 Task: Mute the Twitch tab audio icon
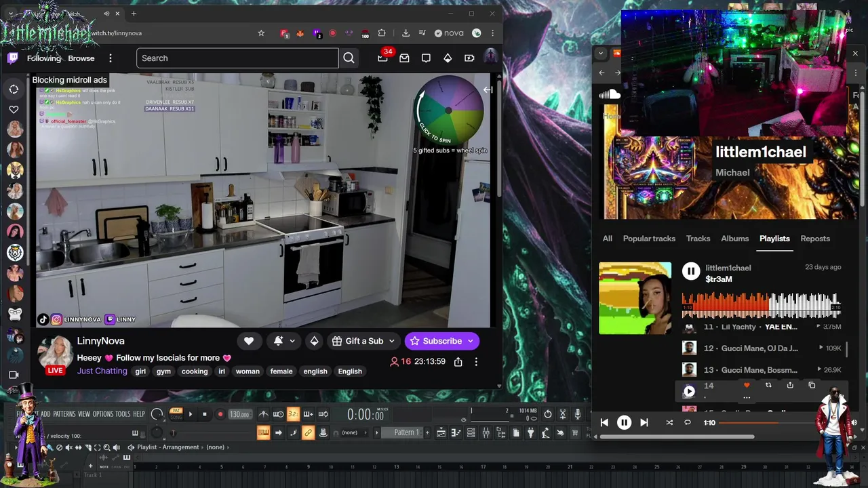point(106,14)
